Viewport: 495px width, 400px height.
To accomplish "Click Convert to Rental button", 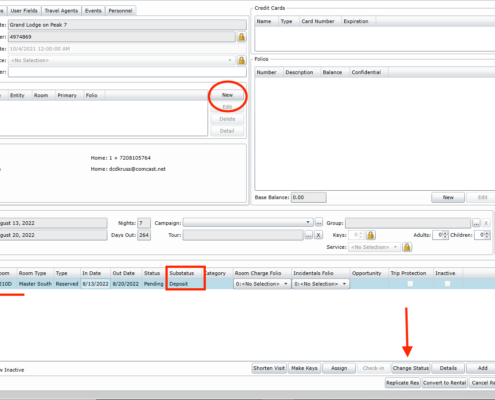I will point(444,383).
